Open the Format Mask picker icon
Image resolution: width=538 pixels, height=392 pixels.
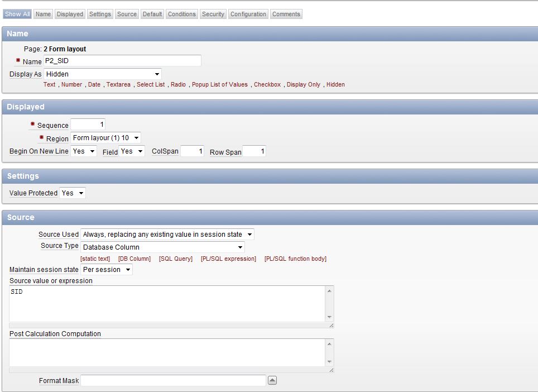[x=272, y=380]
